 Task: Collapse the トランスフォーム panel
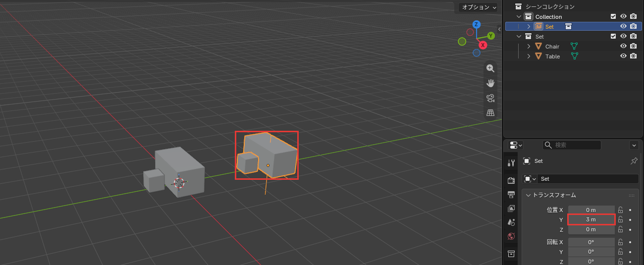click(529, 195)
